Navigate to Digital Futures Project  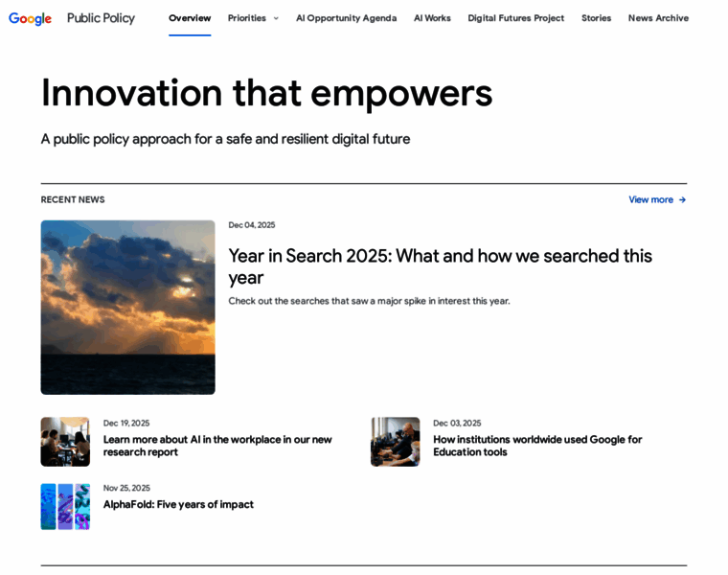pyautogui.click(x=515, y=18)
